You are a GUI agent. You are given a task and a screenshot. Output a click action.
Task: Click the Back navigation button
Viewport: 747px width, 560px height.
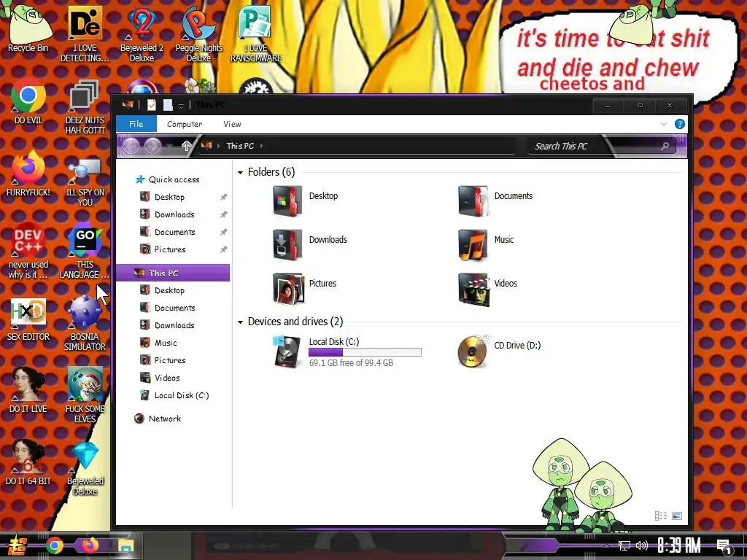[131, 146]
